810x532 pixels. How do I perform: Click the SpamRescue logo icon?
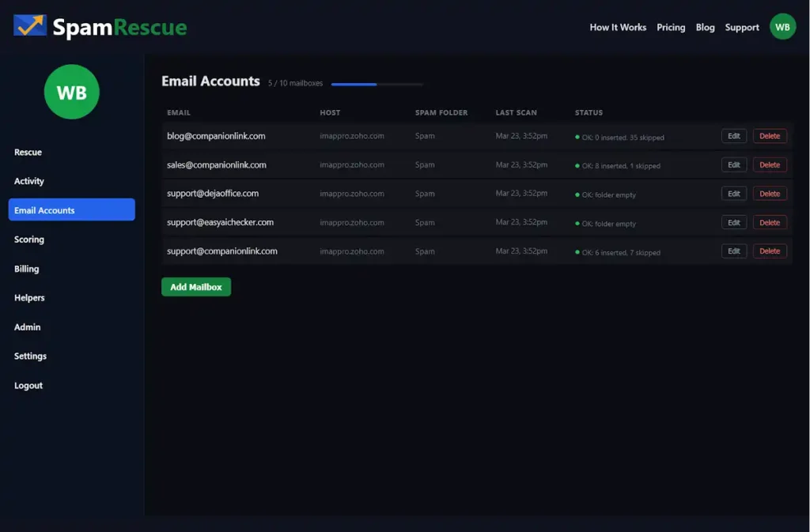click(30, 26)
